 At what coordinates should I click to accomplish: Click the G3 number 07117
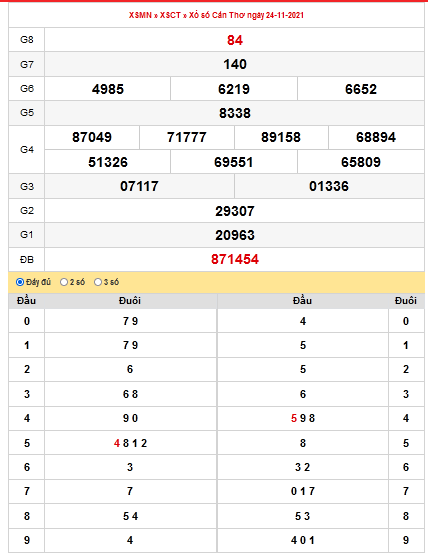(139, 186)
